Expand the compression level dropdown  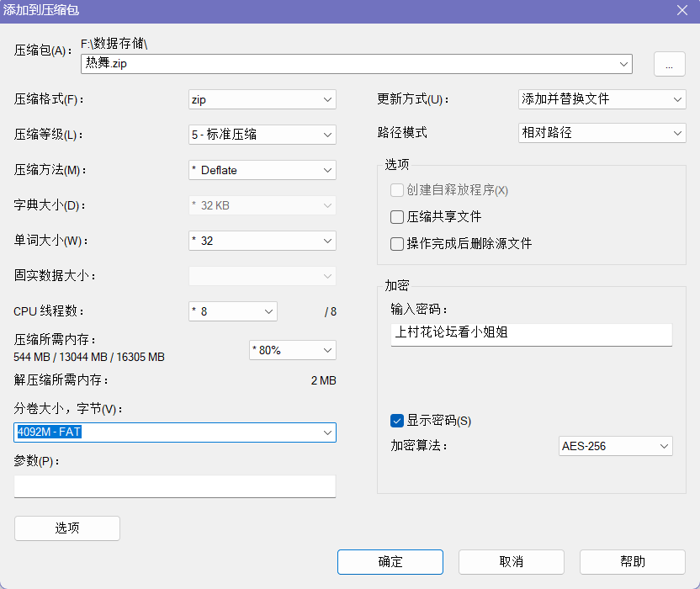(x=262, y=135)
